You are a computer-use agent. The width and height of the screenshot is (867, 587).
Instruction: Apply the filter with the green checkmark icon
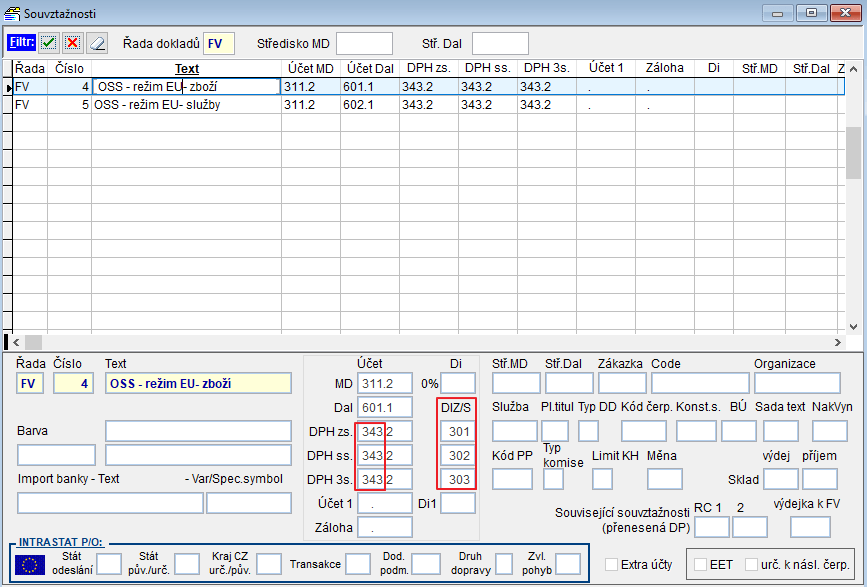[x=49, y=43]
